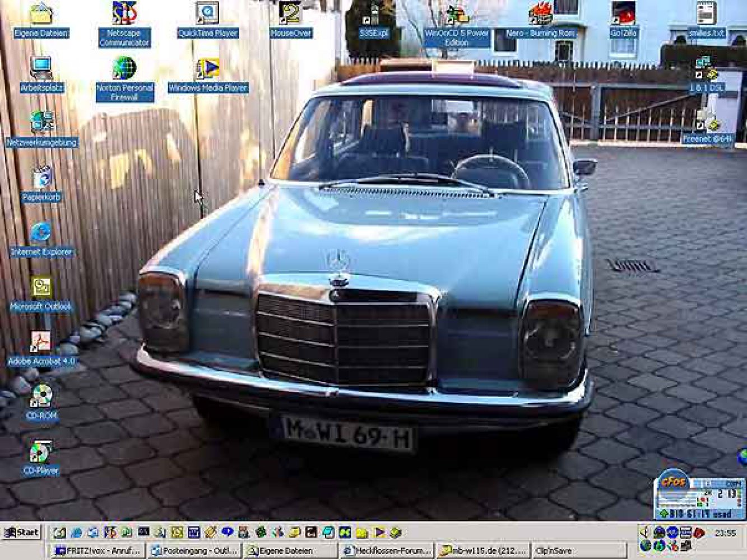Open the SSSExpl desktop shortcut
This screenshot has height=560, width=747.
373,21
